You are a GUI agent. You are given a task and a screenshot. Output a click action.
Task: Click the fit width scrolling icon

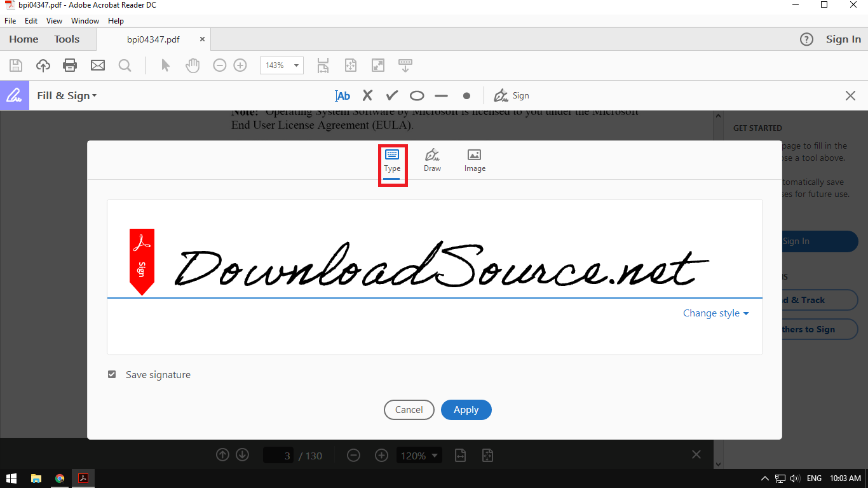[323, 65]
